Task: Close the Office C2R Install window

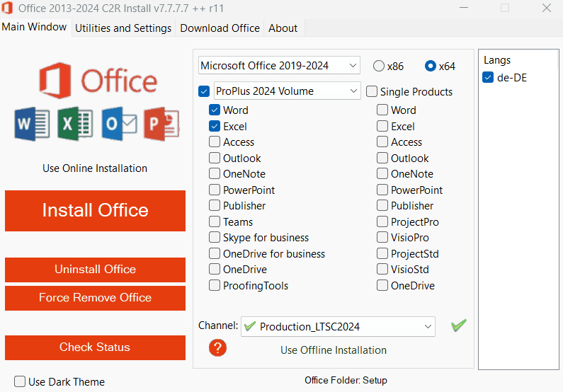Action: point(547,8)
